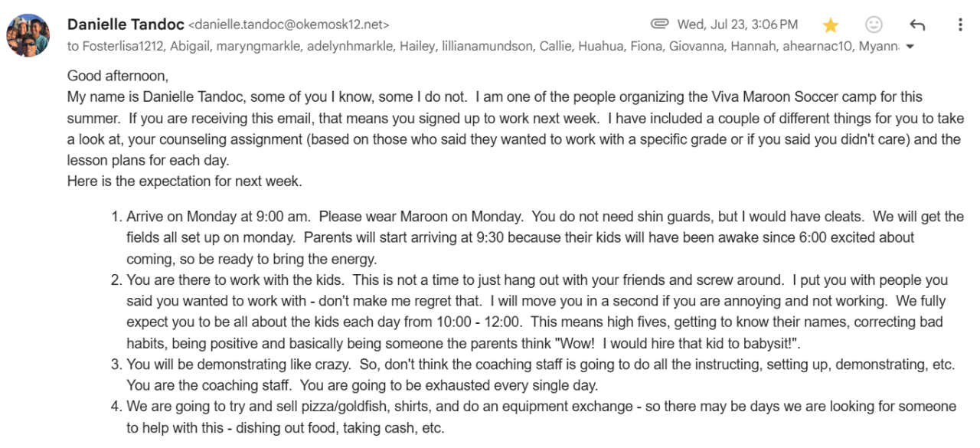Unstar this email from Danielle
Screen dimensions: 980x448
point(831,25)
